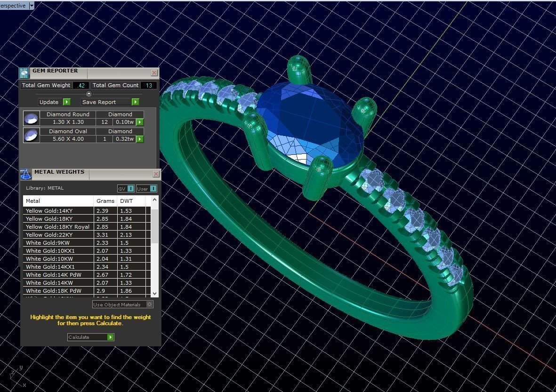
Task: Click the DWT column header
Action: pyautogui.click(x=131, y=201)
